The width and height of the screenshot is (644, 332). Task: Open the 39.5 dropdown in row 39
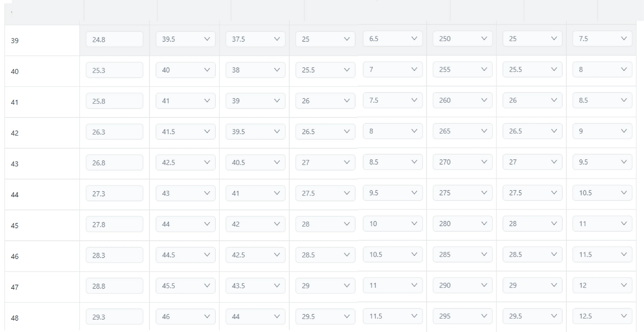click(x=185, y=39)
